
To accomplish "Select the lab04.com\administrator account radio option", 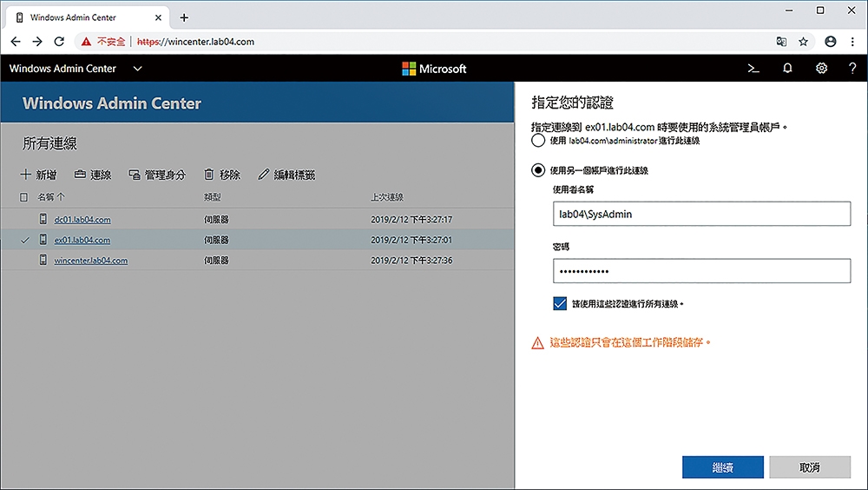I will [x=538, y=140].
